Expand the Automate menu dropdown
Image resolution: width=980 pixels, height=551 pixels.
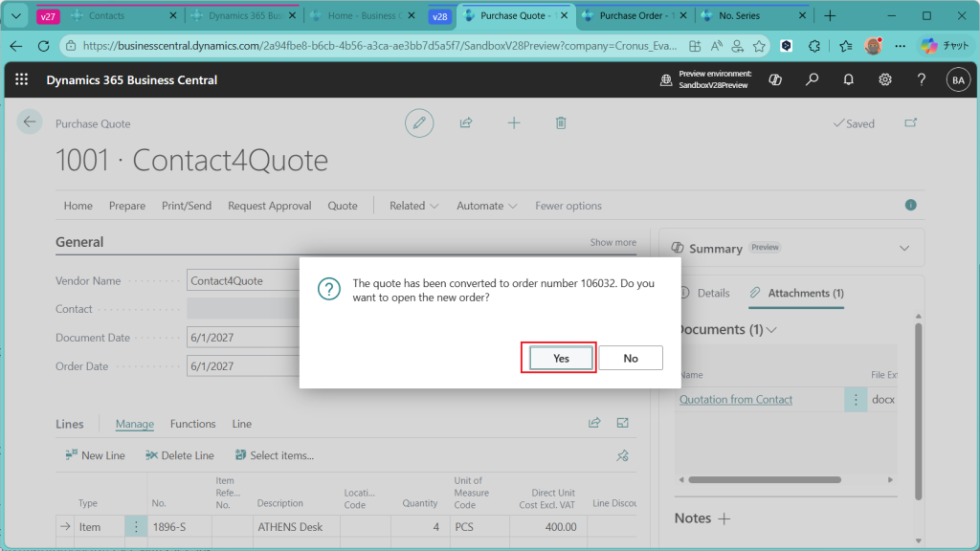[487, 206]
